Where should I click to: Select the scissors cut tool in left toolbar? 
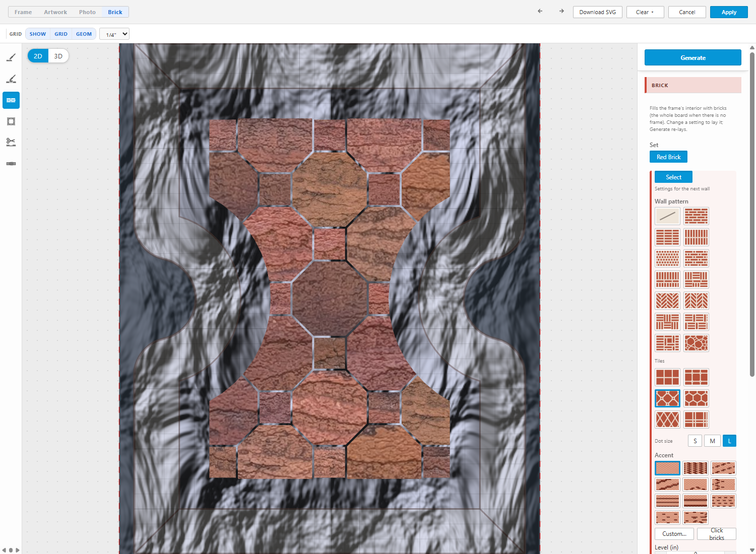[11, 143]
